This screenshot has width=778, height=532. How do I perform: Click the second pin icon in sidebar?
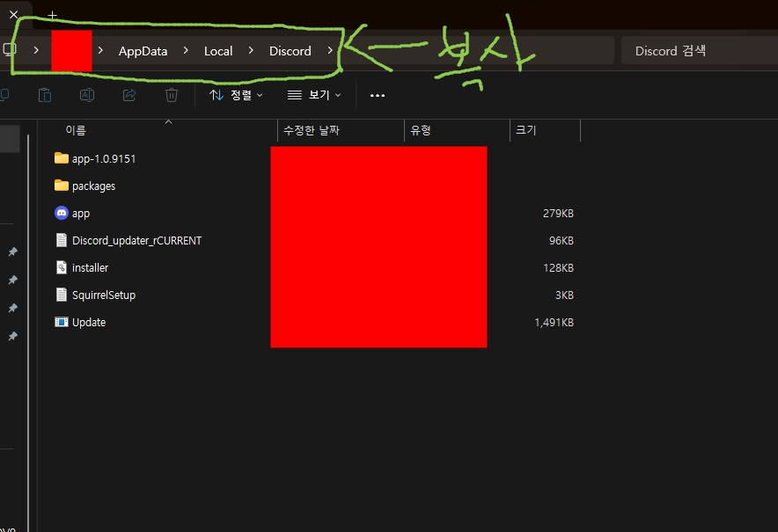coord(13,281)
